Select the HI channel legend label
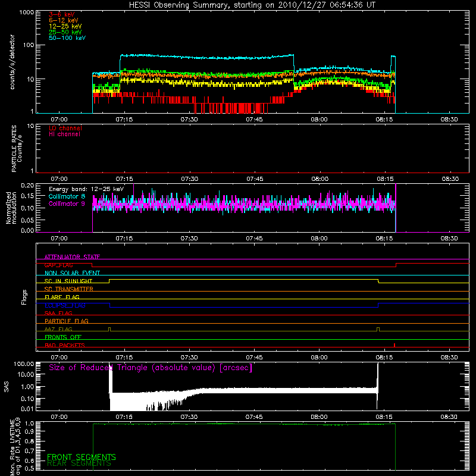Viewport: 476px width, 476px height. coord(64,134)
